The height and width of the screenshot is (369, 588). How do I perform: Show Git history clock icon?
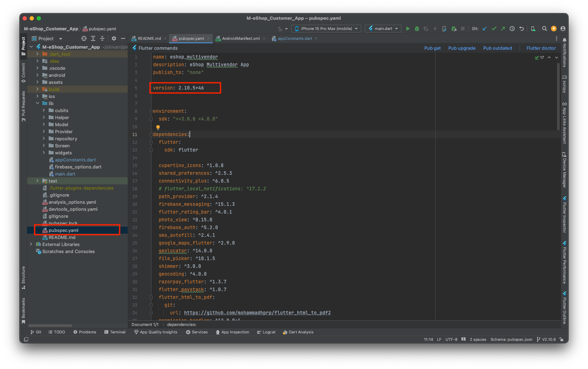tap(512, 29)
